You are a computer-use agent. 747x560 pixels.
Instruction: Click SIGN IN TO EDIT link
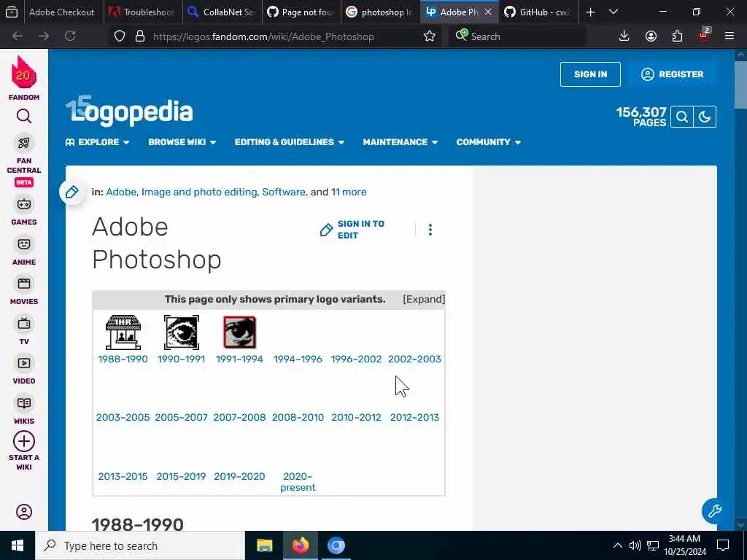pos(352,230)
